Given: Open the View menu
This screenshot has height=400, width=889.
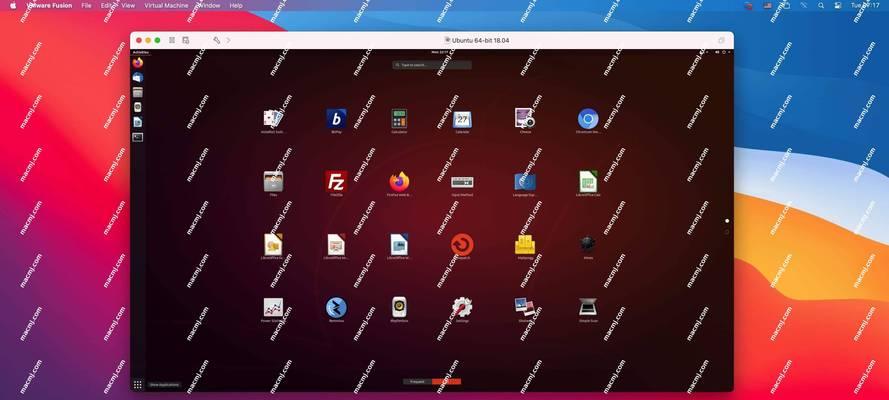Looking at the screenshot, I should pos(128,6).
